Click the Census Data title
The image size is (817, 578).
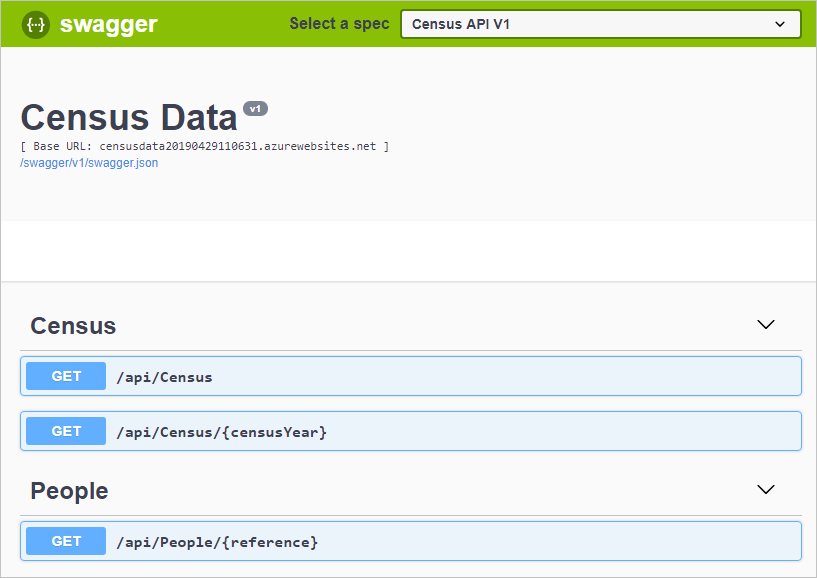129,117
